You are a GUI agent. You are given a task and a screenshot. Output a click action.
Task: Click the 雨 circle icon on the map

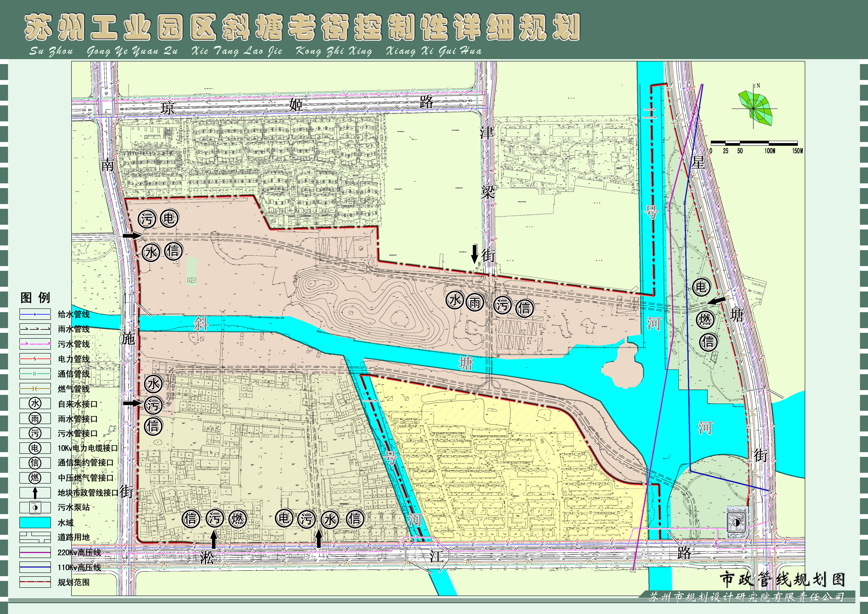click(x=475, y=302)
